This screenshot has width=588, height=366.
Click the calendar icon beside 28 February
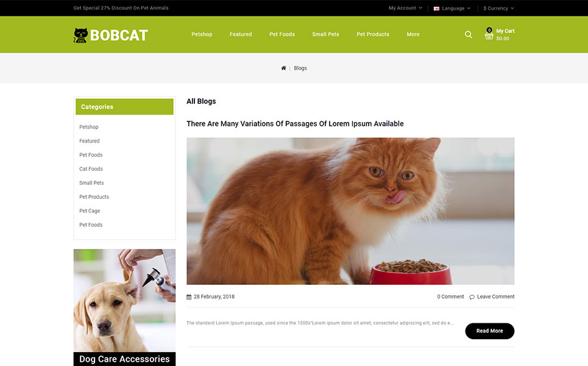click(x=189, y=297)
